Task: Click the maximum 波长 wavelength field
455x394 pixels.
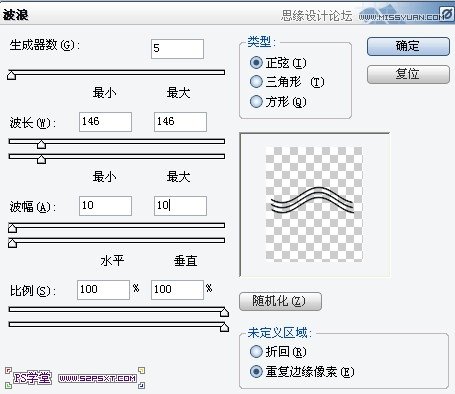Action: (180, 122)
